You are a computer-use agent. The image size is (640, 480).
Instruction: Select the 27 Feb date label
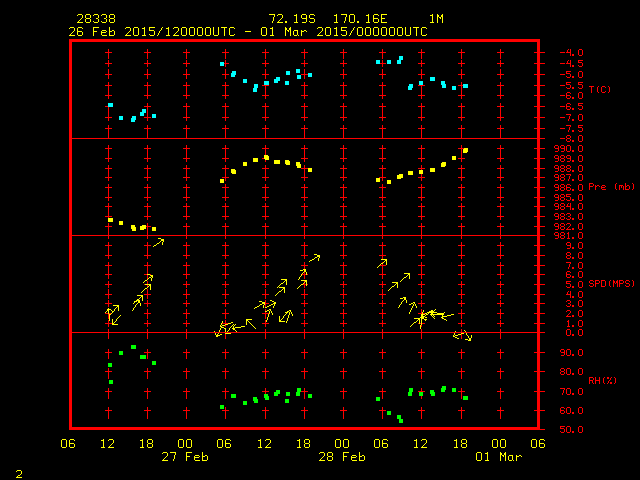pos(185,456)
